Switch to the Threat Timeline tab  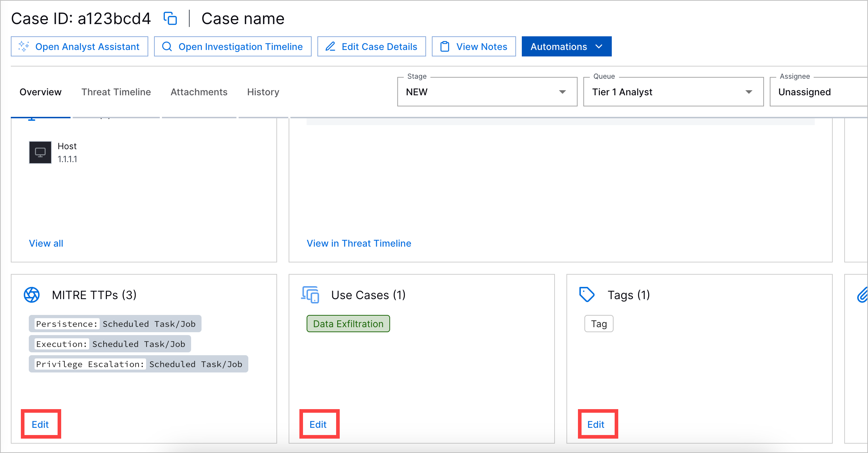point(116,92)
